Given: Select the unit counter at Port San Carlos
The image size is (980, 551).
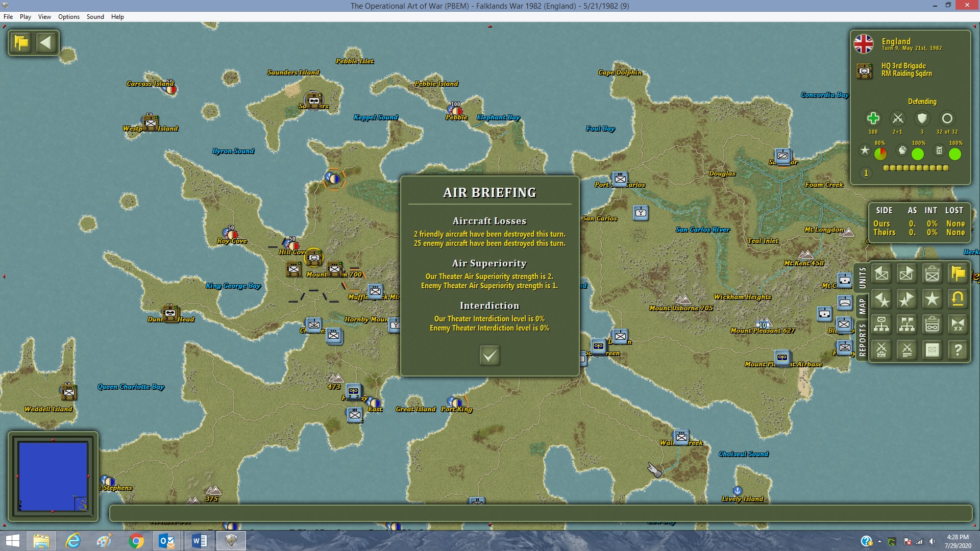Looking at the screenshot, I should tap(620, 179).
